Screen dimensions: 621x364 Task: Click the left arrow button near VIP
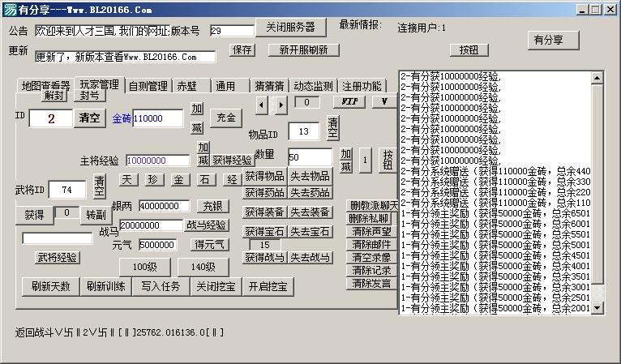261,105
